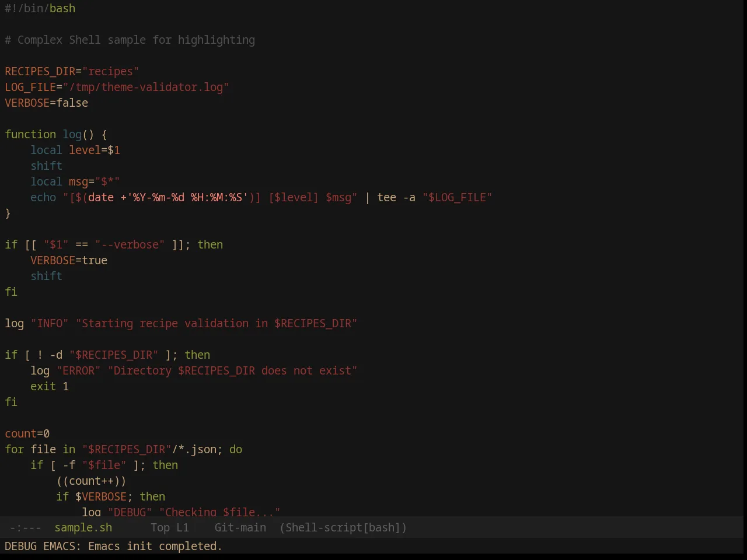Click the L1 line number indicator

pyautogui.click(x=183, y=527)
